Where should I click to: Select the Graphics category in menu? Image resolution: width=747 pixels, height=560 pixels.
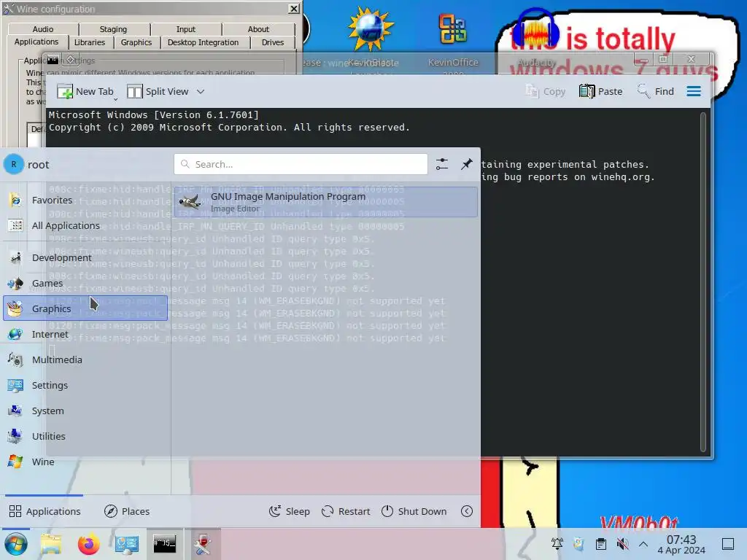[86, 308]
